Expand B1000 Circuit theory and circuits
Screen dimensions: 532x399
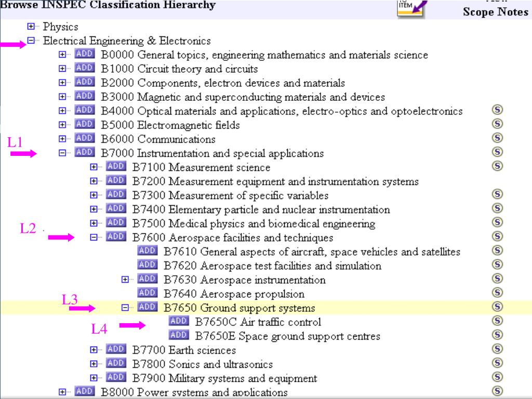[x=62, y=69]
